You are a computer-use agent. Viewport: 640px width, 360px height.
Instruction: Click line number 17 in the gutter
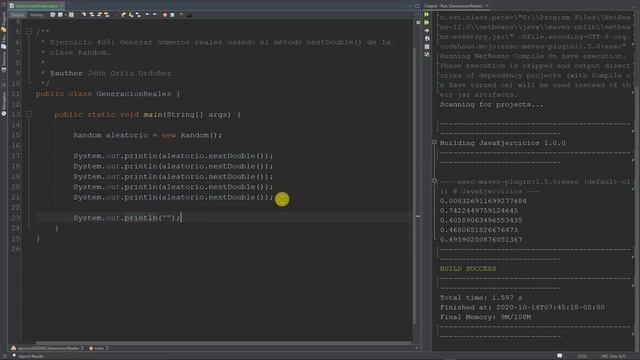16,156
